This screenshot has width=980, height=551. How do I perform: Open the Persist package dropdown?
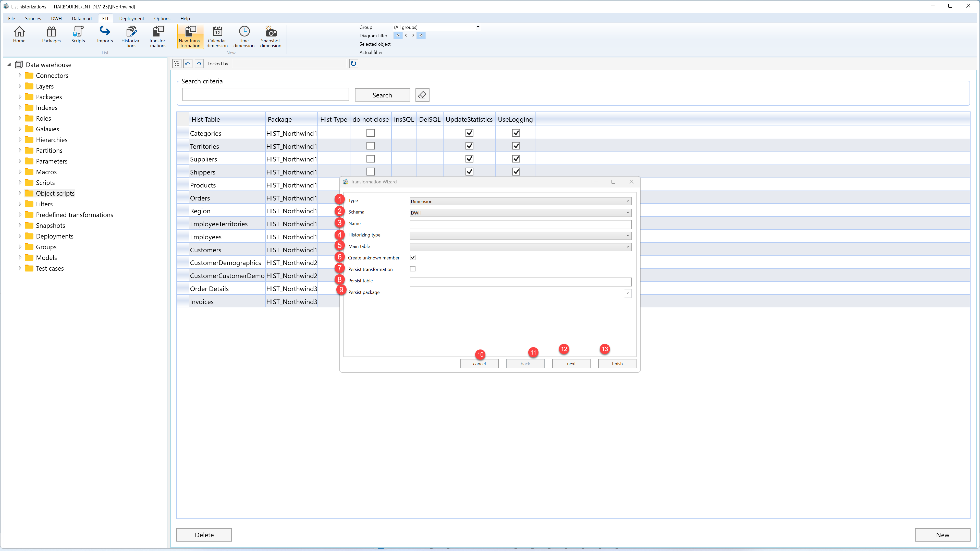(x=520, y=293)
